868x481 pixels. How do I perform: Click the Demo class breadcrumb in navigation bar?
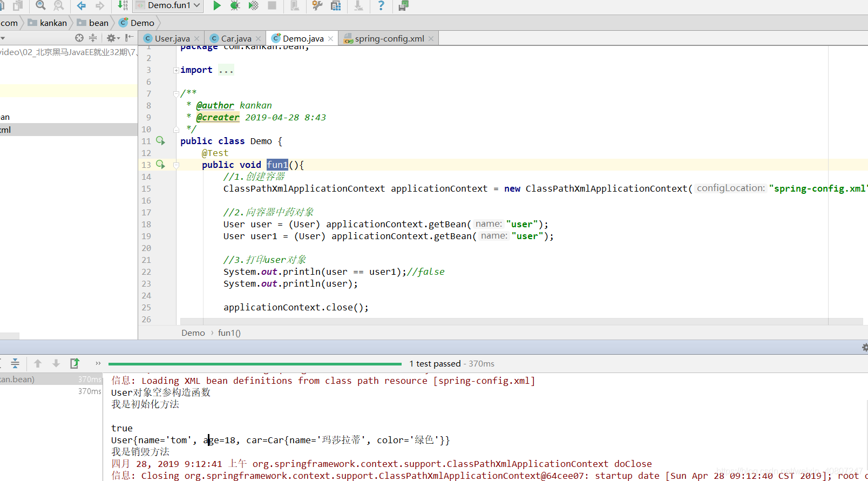(x=137, y=23)
